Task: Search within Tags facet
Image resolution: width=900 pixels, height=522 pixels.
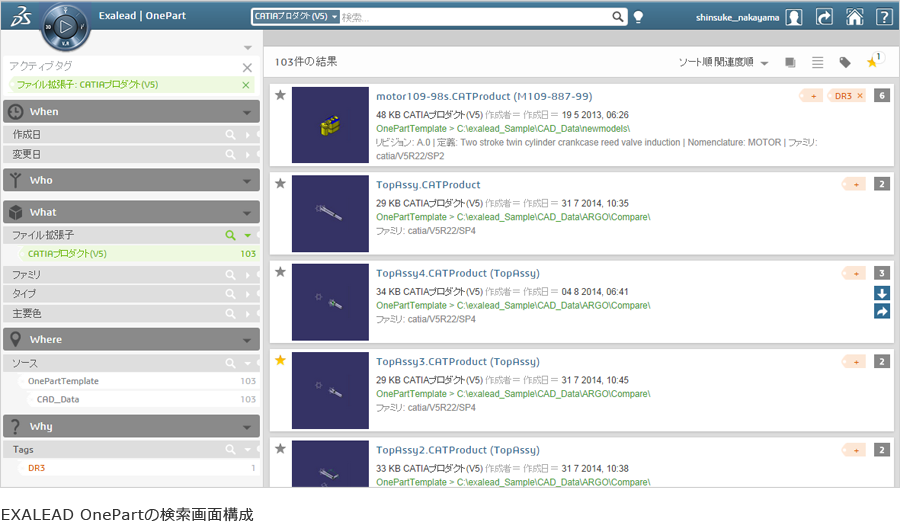Action: click(x=230, y=450)
